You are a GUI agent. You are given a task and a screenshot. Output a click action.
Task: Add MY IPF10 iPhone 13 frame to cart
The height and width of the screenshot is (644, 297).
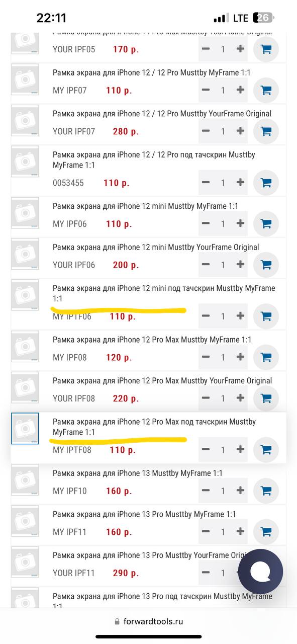click(266, 491)
